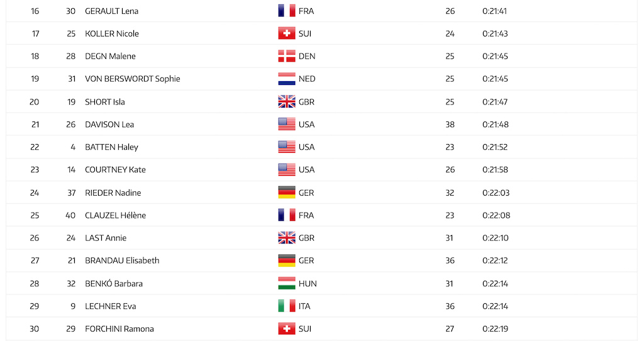The image size is (644, 341).
Task: Open rider name BATTEN Haley
Action: coord(111,147)
